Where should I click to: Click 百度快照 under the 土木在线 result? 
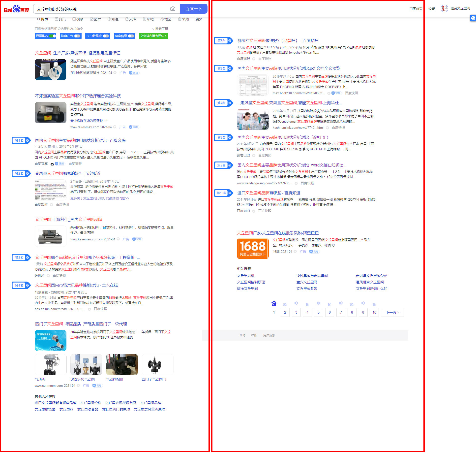(100, 309)
